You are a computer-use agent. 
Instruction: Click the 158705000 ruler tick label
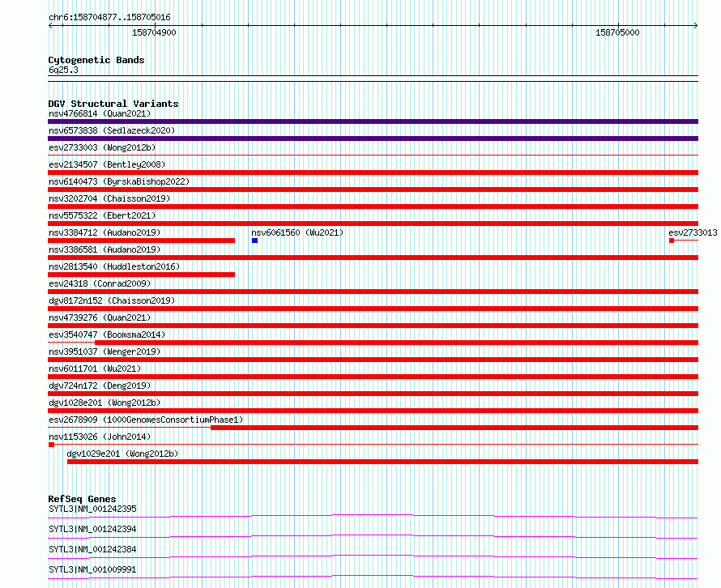coord(617,32)
